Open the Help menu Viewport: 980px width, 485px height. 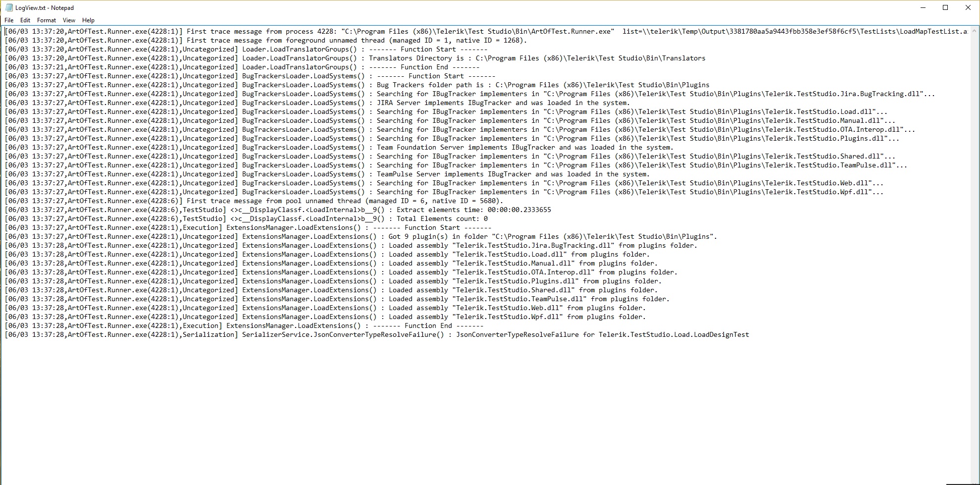tap(88, 20)
